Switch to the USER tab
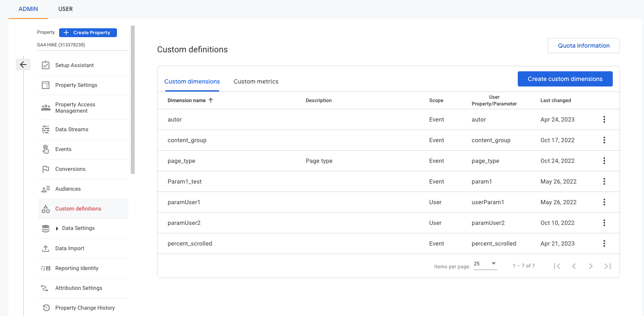Image resolution: width=644 pixels, height=316 pixels. point(65,9)
